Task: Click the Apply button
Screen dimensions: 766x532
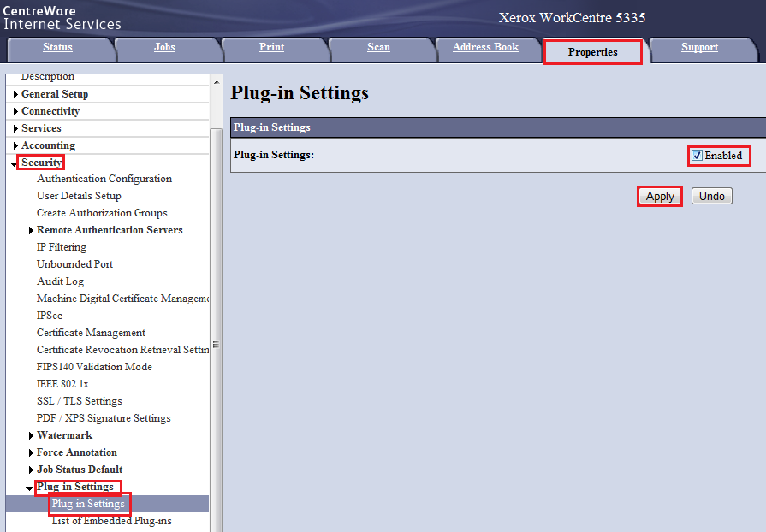Action: pyautogui.click(x=659, y=196)
